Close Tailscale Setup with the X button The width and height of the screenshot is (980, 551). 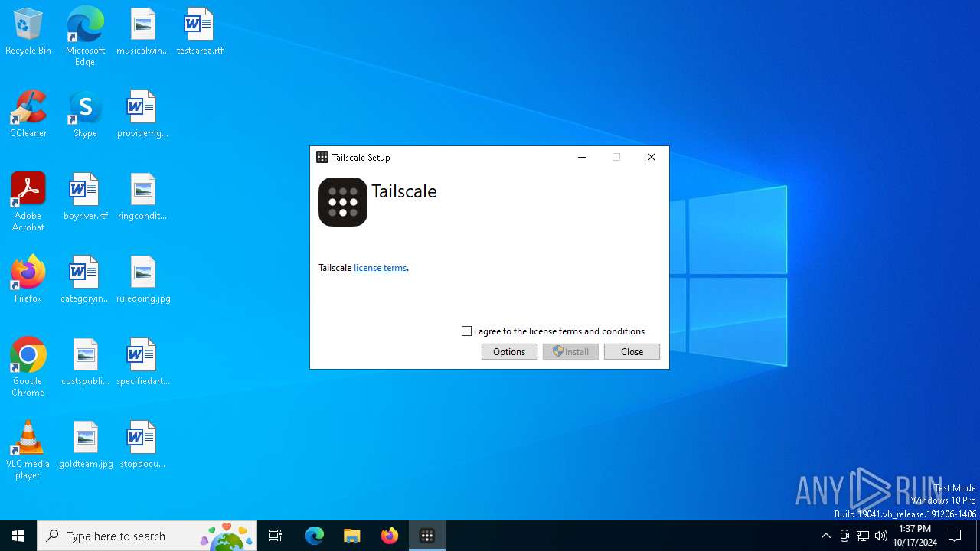click(x=652, y=157)
